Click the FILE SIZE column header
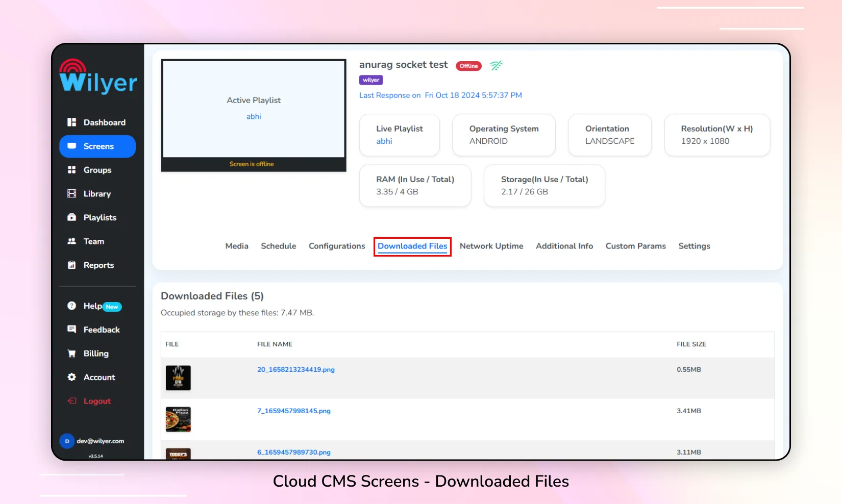The image size is (842, 504). 691,344
